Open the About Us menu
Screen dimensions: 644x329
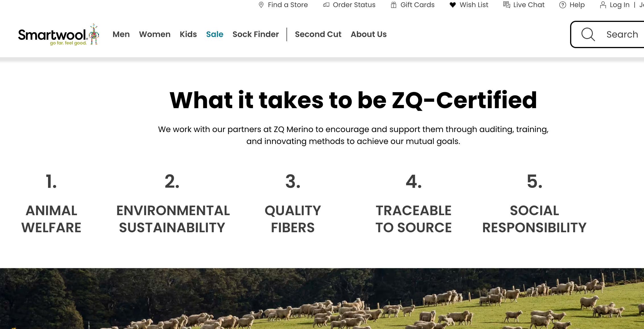[x=369, y=34]
